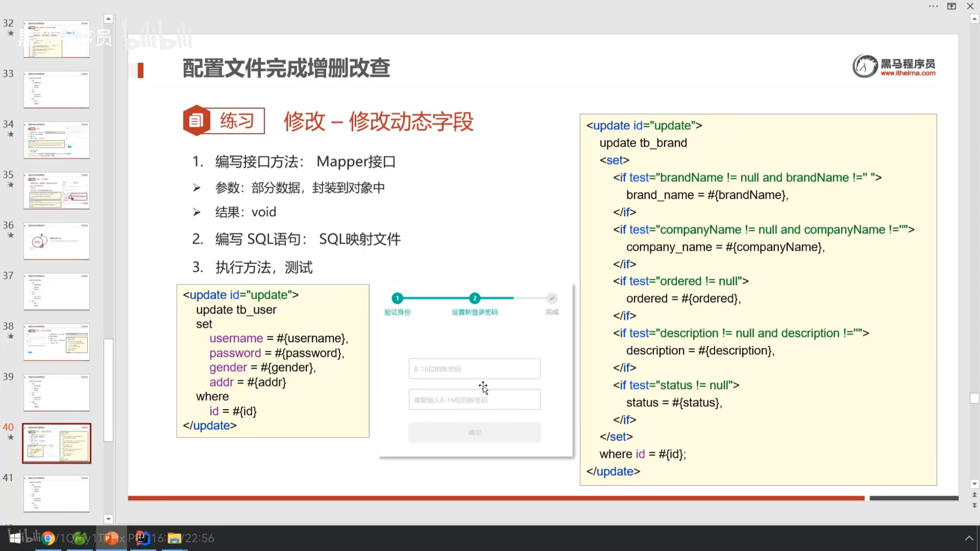Click the red 练习 hexagon badge icon
Image resolution: width=980 pixels, height=551 pixels.
click(x=196, y=121)
